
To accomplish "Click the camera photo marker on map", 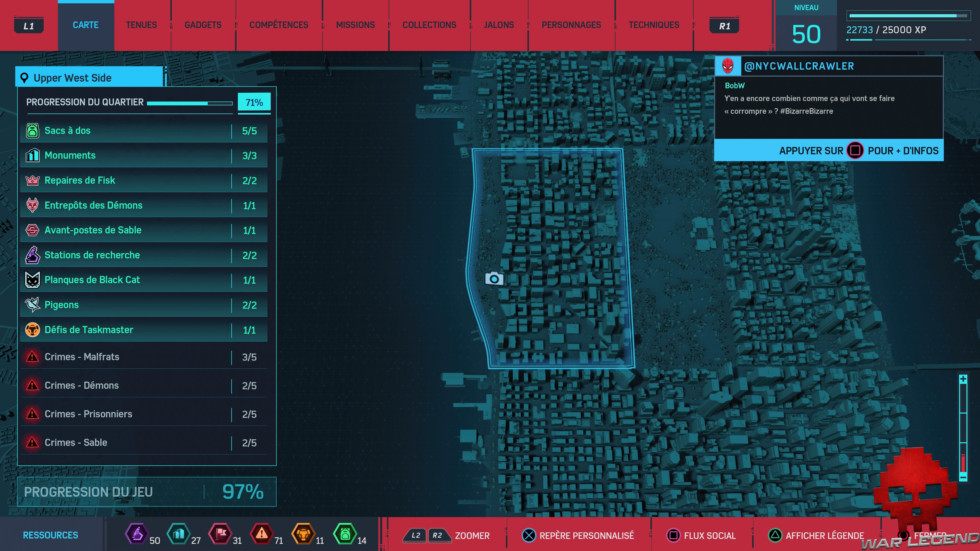I will (x=494, y=279).
